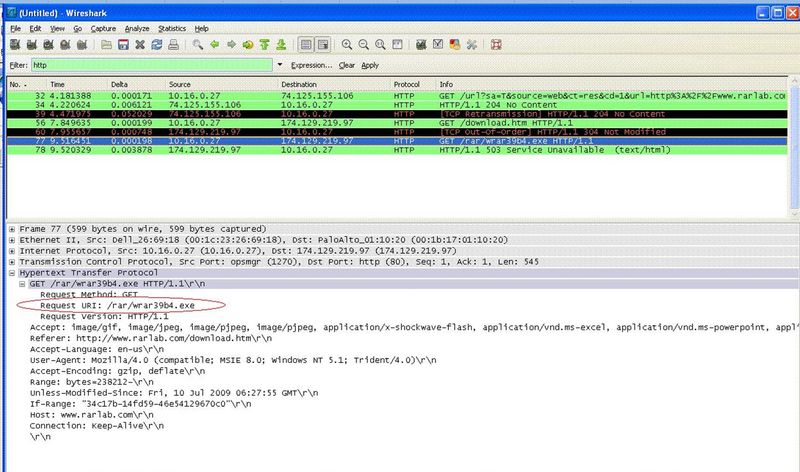Open display filter history dropdown arrow
Viewport: 800px width, 472px height.
[x=280, y=65]
